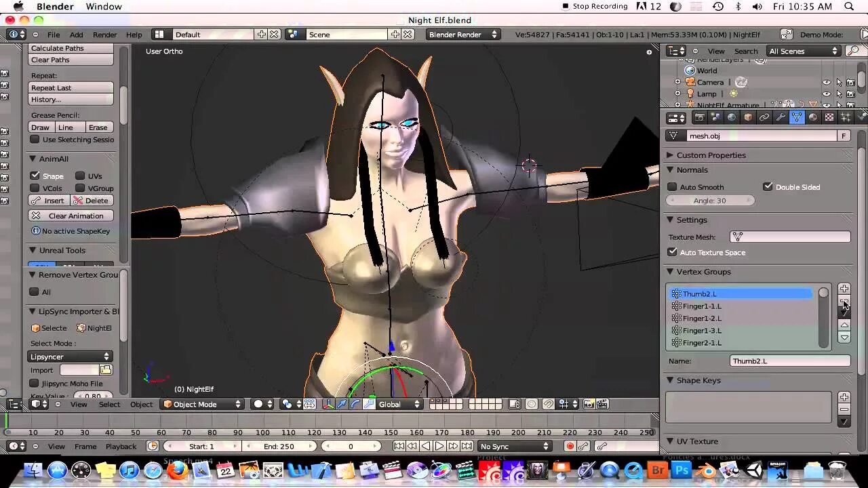Open the All Scenes outliner dropdown

(804, 51)
